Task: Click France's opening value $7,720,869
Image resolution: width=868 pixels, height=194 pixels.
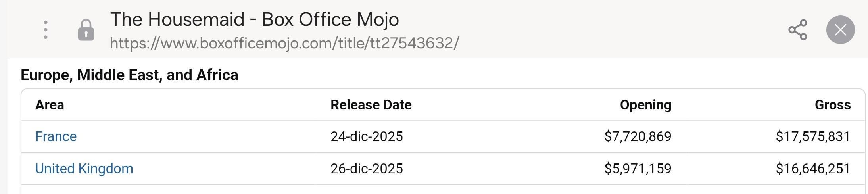Action: 638,136
